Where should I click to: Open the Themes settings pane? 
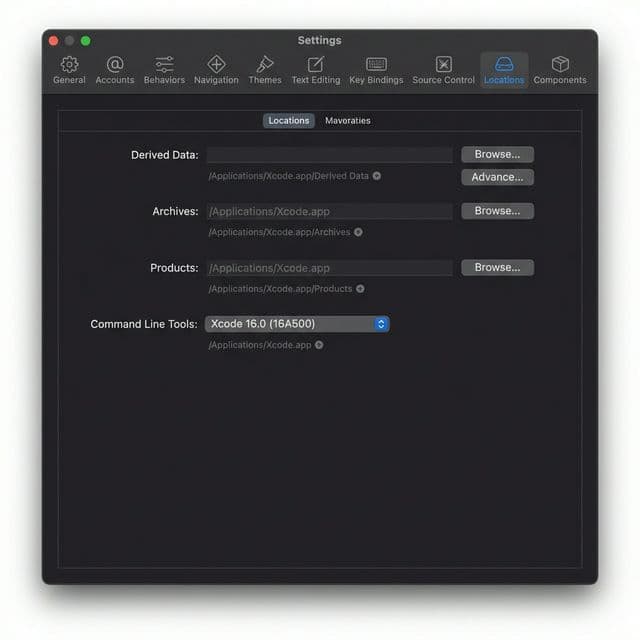[x=265, y=70]
